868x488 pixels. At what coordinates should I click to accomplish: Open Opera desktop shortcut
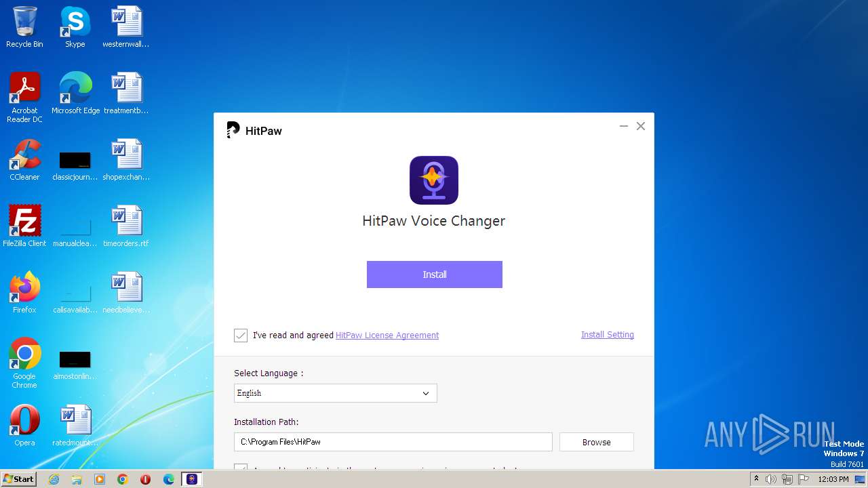(24, 426)
